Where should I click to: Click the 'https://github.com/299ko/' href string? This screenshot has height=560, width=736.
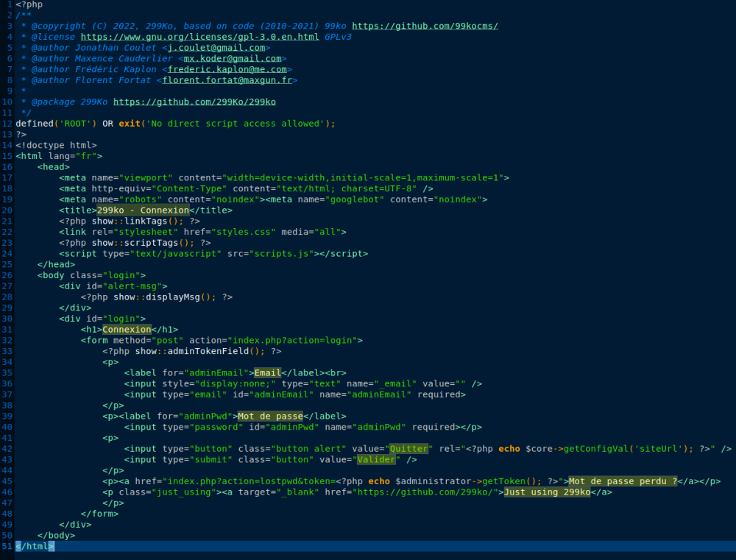(425, 492)
